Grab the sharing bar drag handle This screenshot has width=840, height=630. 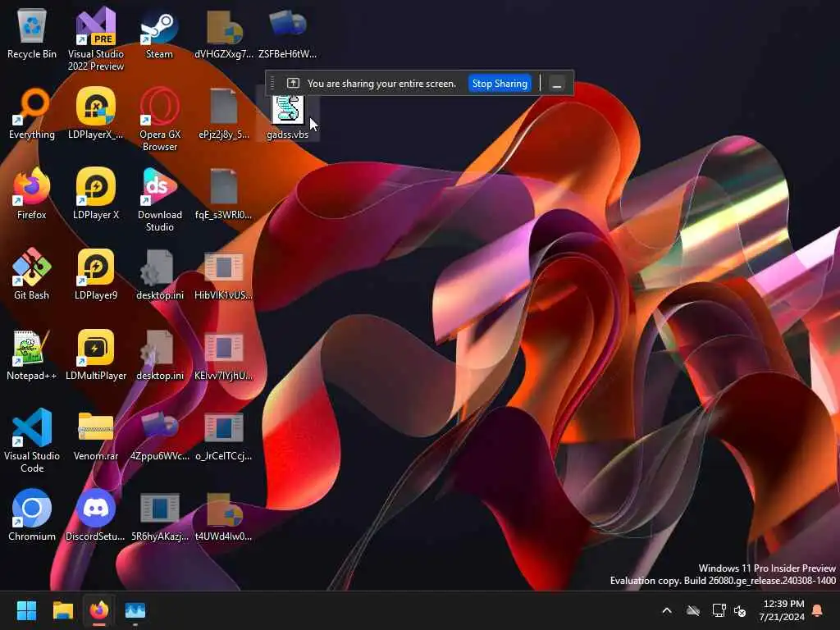[272, 83]
